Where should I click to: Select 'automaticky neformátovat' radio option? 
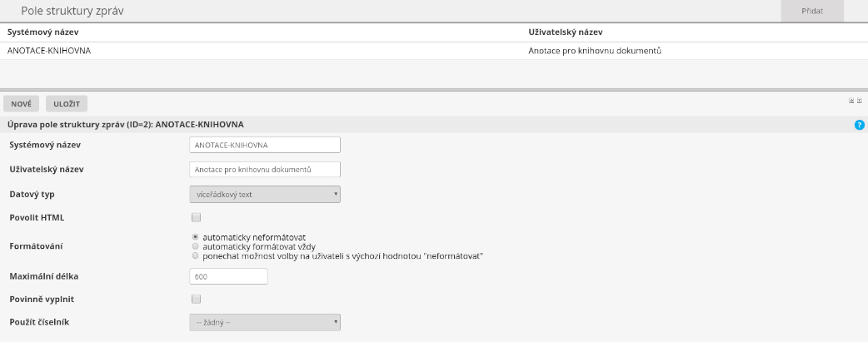pos(195,236)
